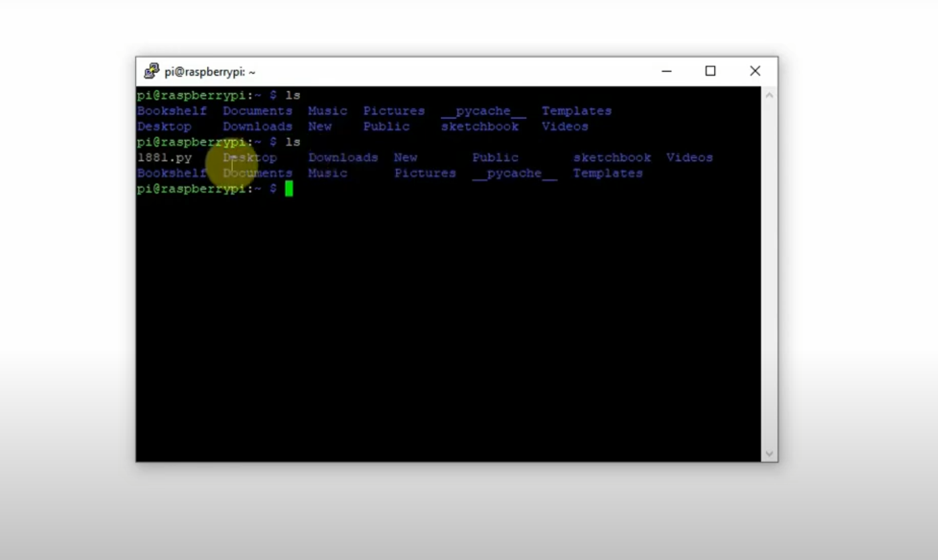This screenshot has height=560, width=938.
Task: Click the Bookshelf folder name
Action: click(x=171, y=110)
